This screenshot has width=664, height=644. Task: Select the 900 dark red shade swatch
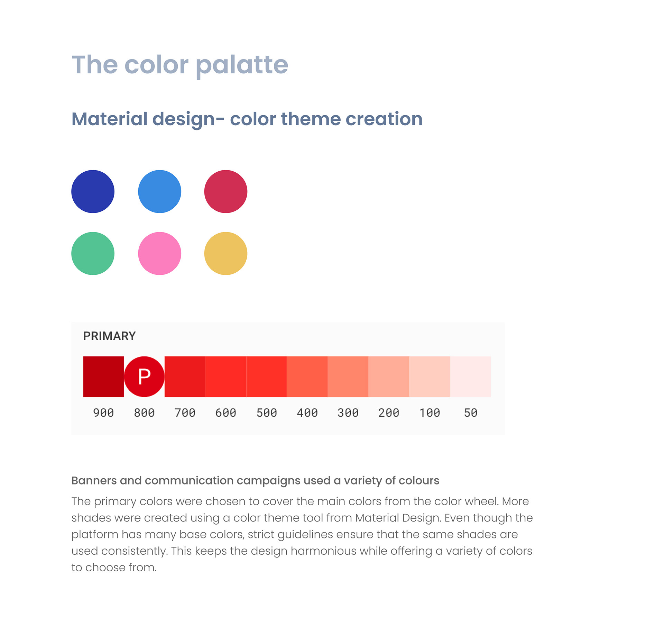pos(103,377)
